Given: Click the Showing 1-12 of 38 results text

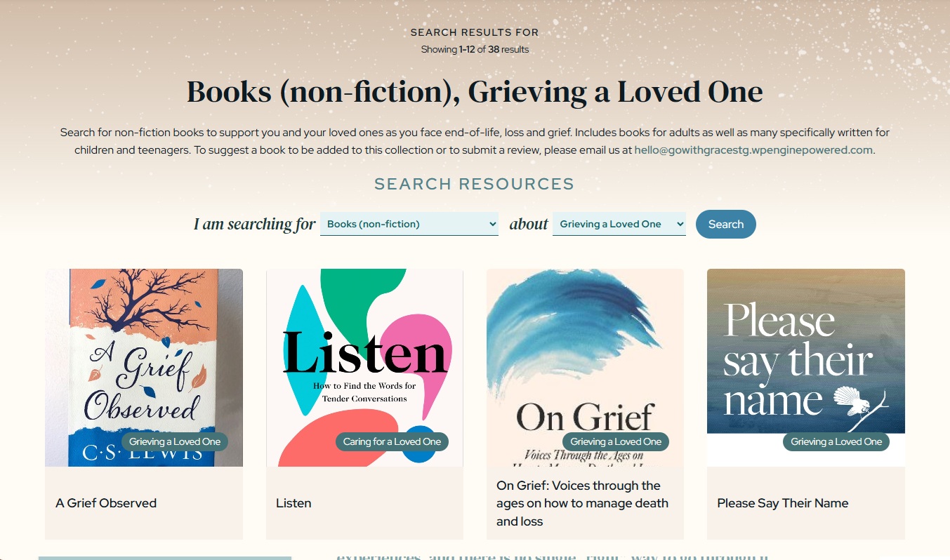Looking at the screenshot, I should pos(475,49).
